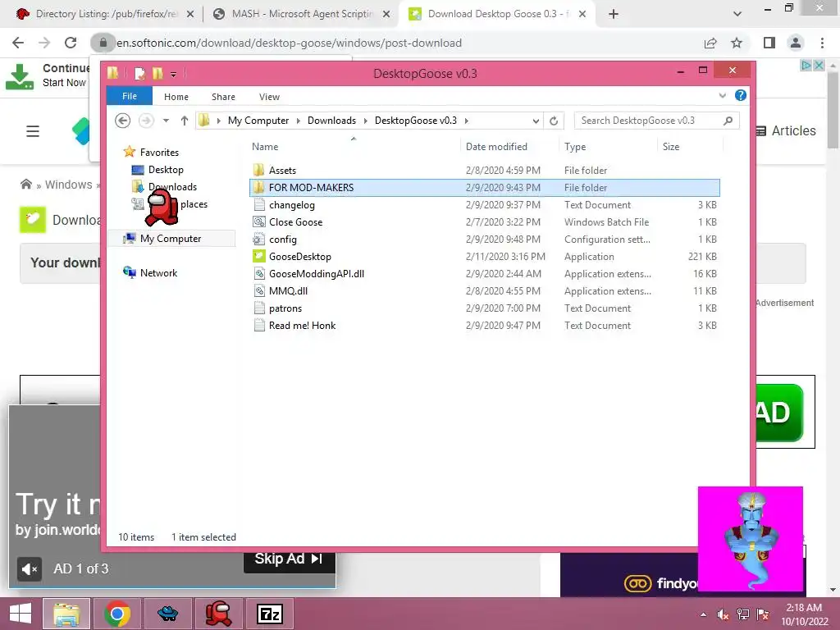840x630 pixels.
Task: Bookmark this page with the star
Action: tap(737, 43)
